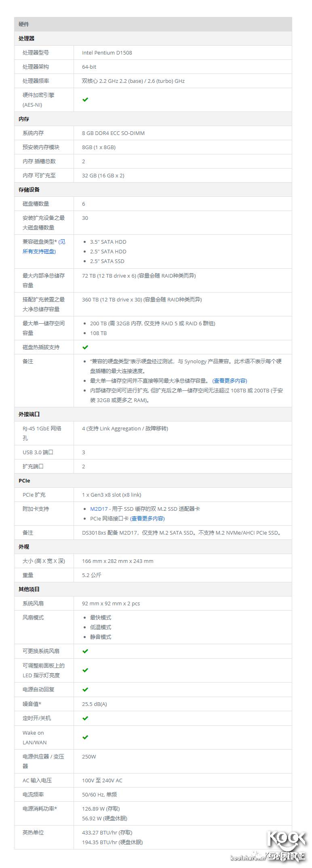
Task: Click the Intel Pentium D1508 value
Action: tap(107, 53)
